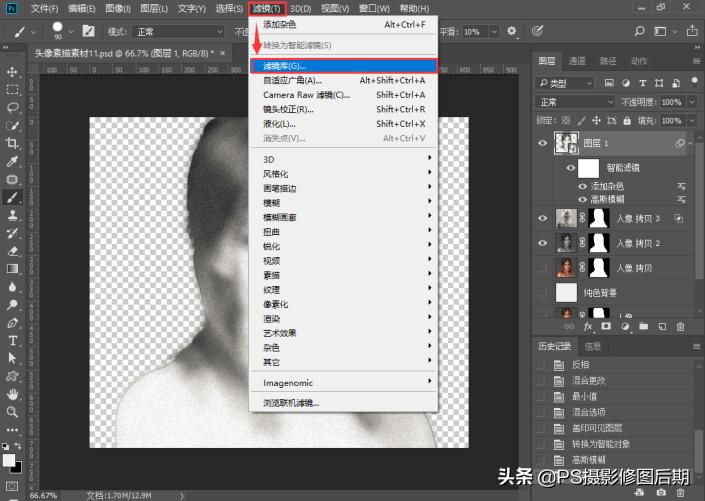Hide the 人像 拷贝 3 layer

tap(543, 218)
